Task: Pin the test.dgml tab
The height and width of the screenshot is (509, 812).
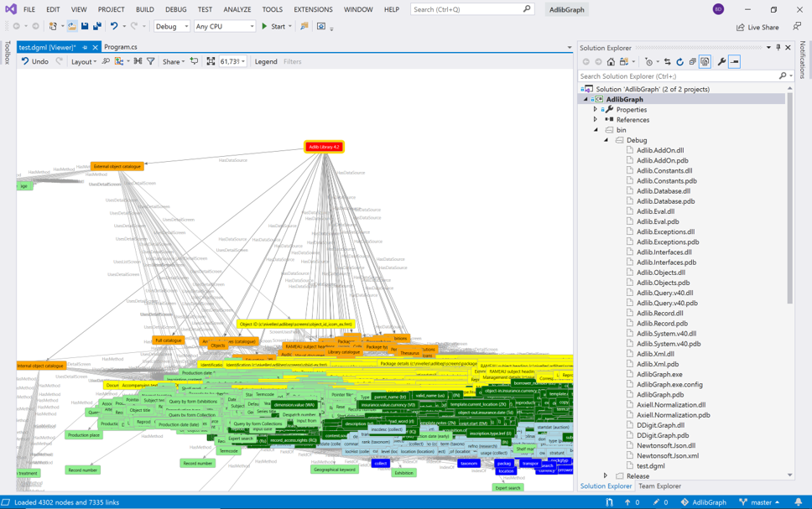Action: pyautogui.click(x=85, y=47)
